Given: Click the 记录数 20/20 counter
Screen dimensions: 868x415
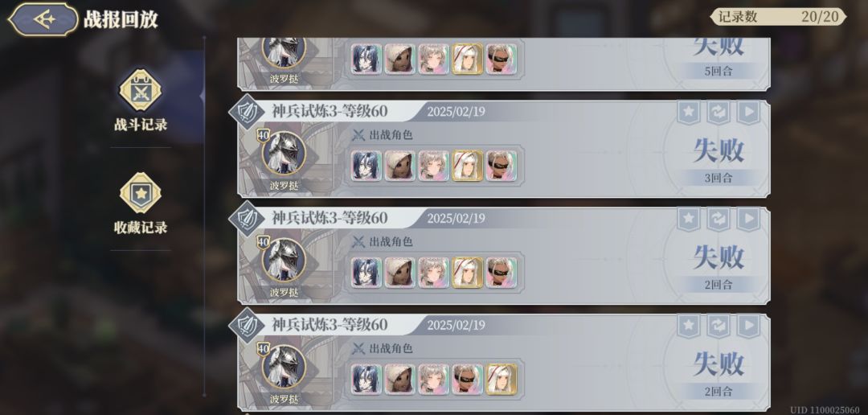Looking at the screenshot, I should coord(778,17).
